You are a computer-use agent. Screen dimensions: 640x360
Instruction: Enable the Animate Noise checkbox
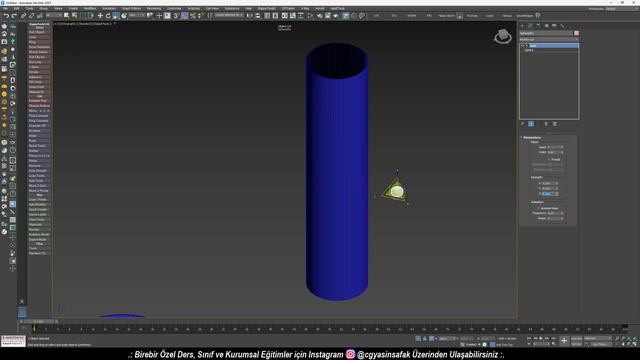pyautogui.click(x=539, y=208)
